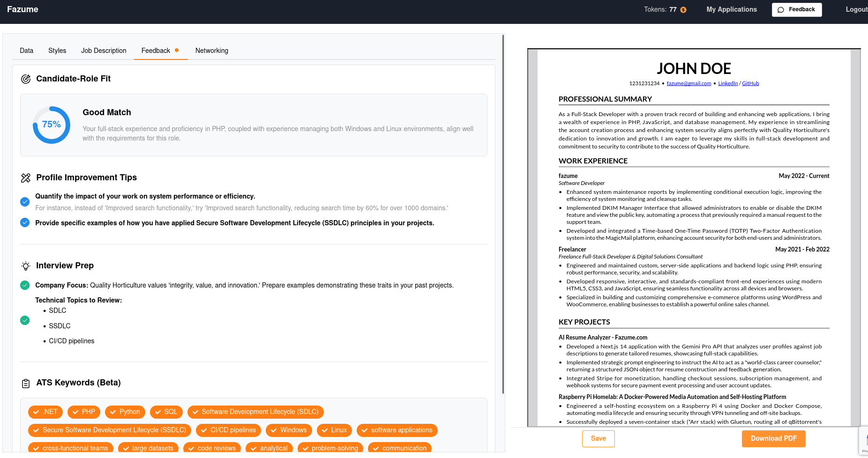Toggle the CI/CD pipelines keyword chip

[x=228, y=430]
